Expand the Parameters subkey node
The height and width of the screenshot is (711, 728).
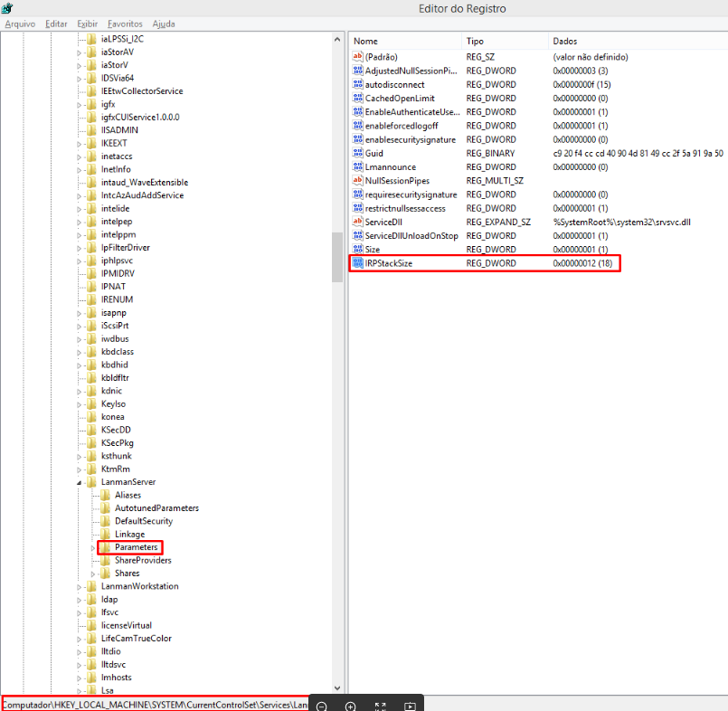[x=92, y=548]
